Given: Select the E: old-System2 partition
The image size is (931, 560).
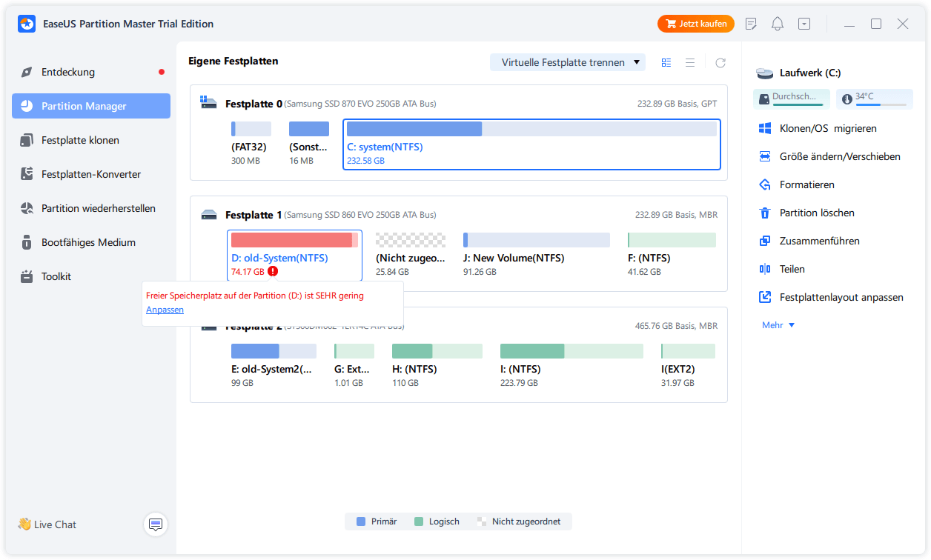Looking at the screenshot, I should click(x=274, y=366).
